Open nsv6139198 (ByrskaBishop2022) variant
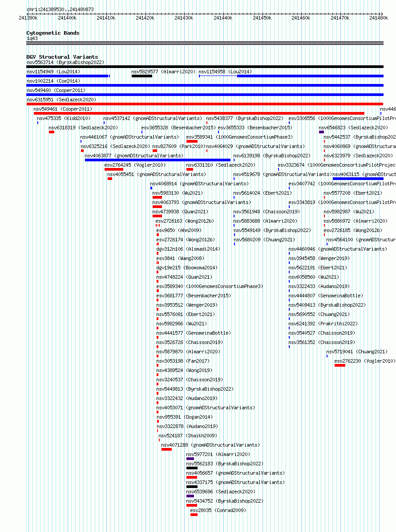This screenshot has width=396, height=532. 272,156
